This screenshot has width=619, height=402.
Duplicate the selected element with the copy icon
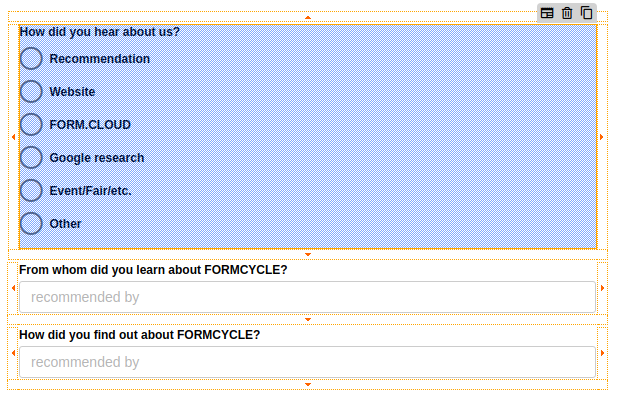point(587,13)
